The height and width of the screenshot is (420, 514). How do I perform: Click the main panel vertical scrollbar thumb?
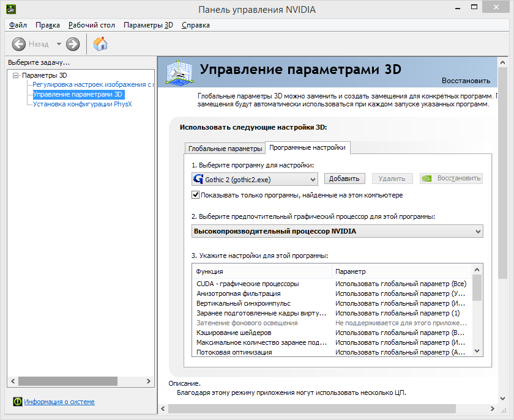pyautogui.click(x=502, y=173)
